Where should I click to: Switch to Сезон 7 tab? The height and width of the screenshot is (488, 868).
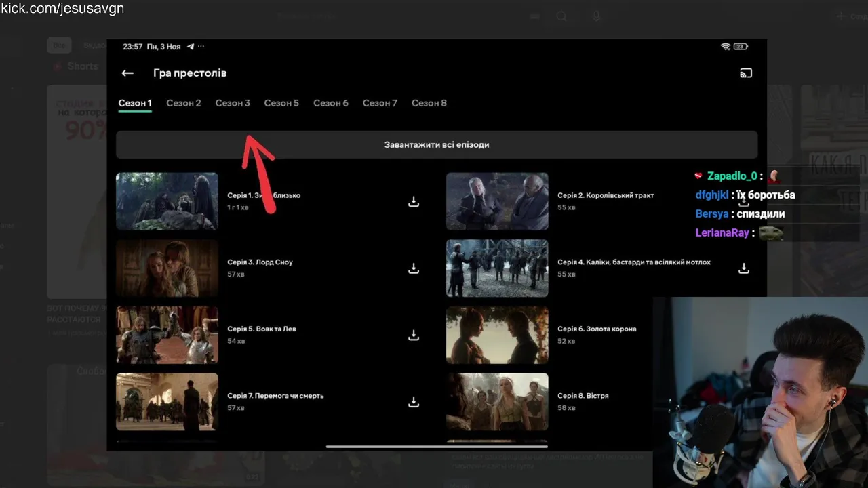(380, 103)
